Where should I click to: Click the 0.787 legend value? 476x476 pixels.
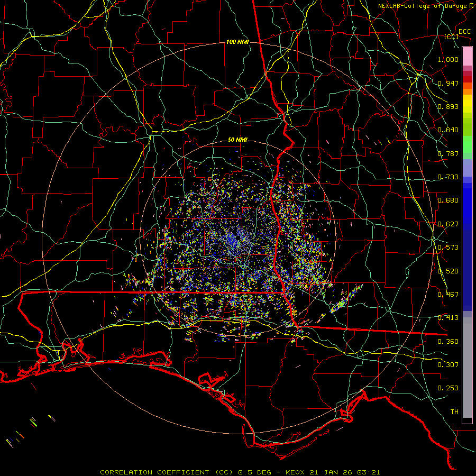[448, 153]
